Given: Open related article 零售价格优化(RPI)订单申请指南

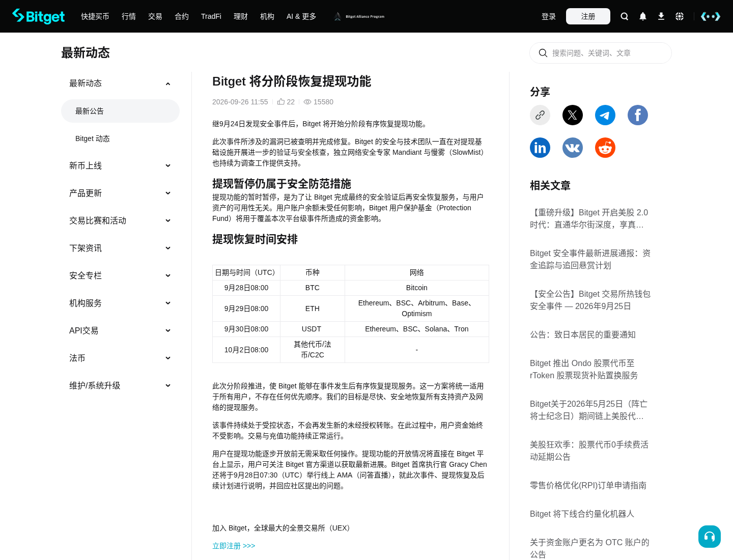Looking at the screenshot, I should [588, 485].
